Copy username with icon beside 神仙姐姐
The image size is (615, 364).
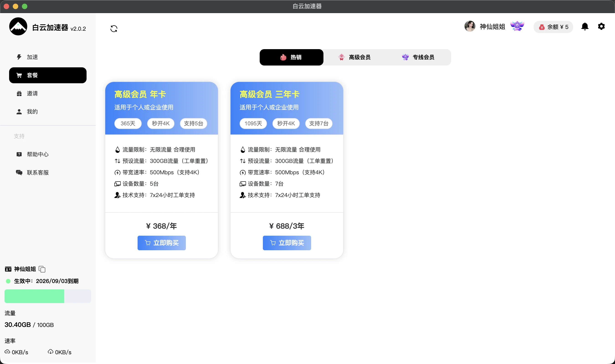pos(42,269)
